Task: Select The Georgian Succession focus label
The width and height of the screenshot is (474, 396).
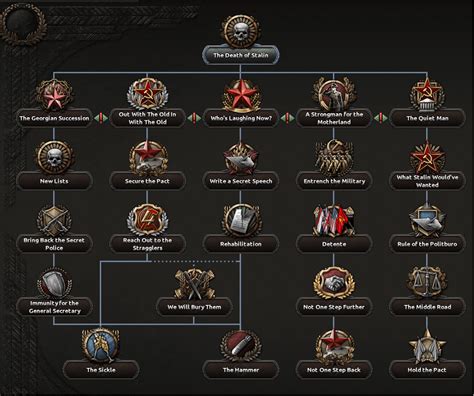Action: (54, 118)
